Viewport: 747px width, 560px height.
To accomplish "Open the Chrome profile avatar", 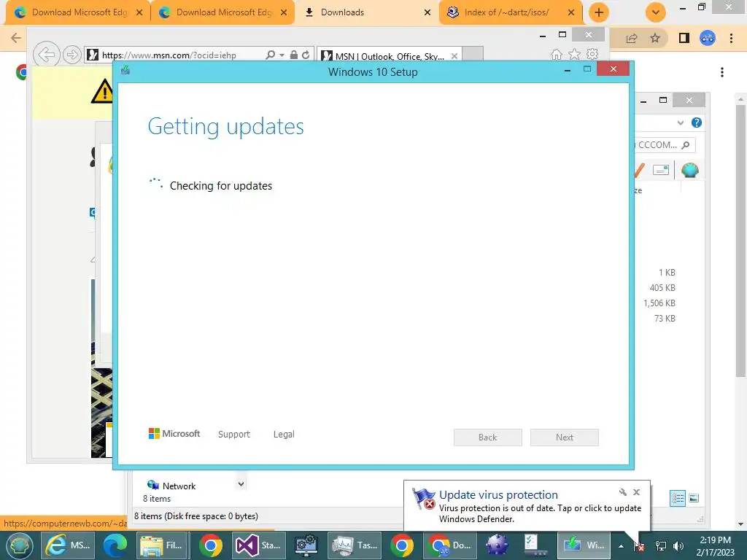I will (x=708, y=38).
